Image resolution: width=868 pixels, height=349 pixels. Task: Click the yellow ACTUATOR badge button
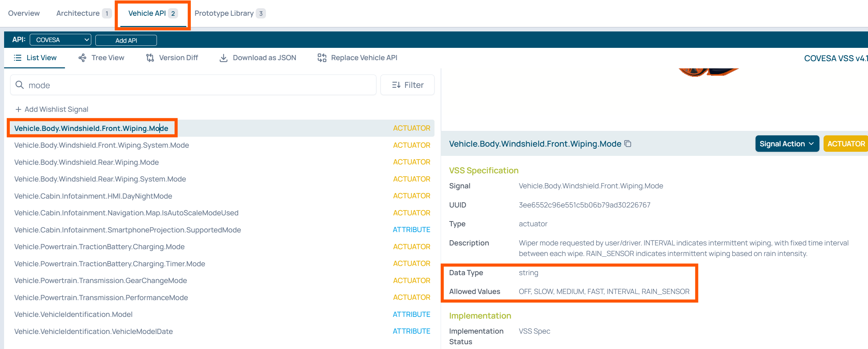coord(845,144)
